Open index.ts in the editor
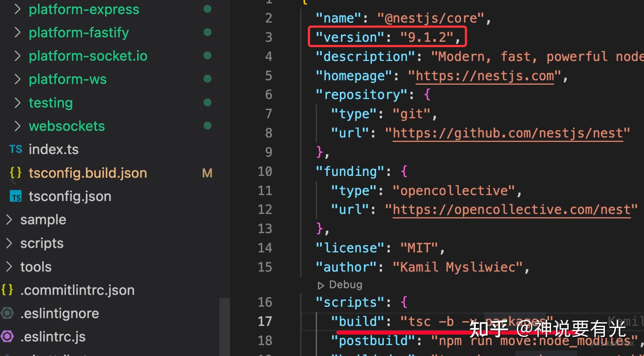Image resolution: width=644 pixels, height=356 pixels. tap(54, 149)
